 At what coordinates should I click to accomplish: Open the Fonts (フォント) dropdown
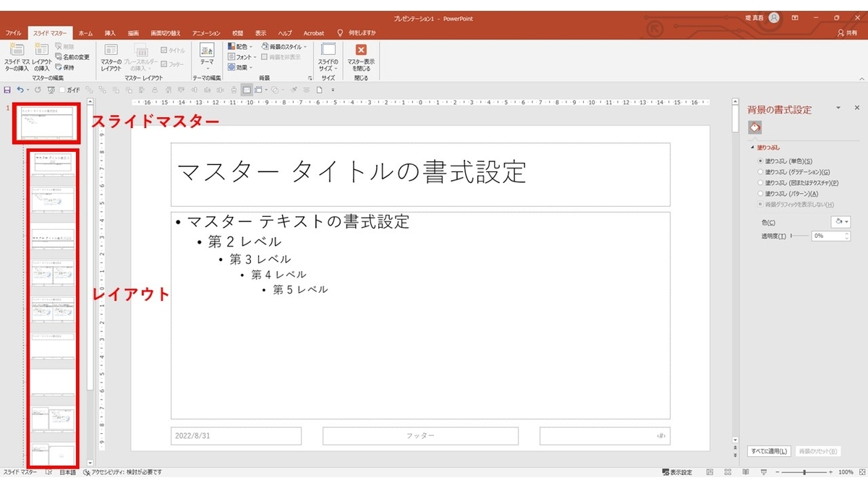(242, 56)
